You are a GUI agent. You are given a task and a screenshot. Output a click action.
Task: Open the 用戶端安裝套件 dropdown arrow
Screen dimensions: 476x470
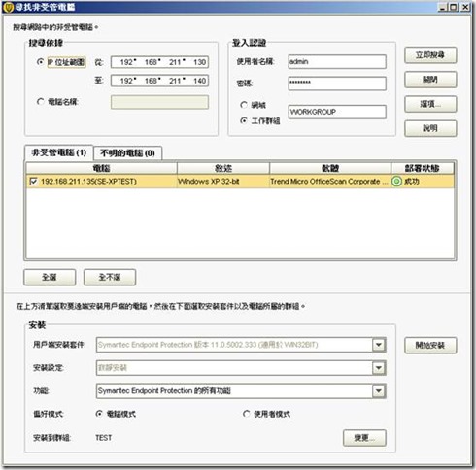379,345
